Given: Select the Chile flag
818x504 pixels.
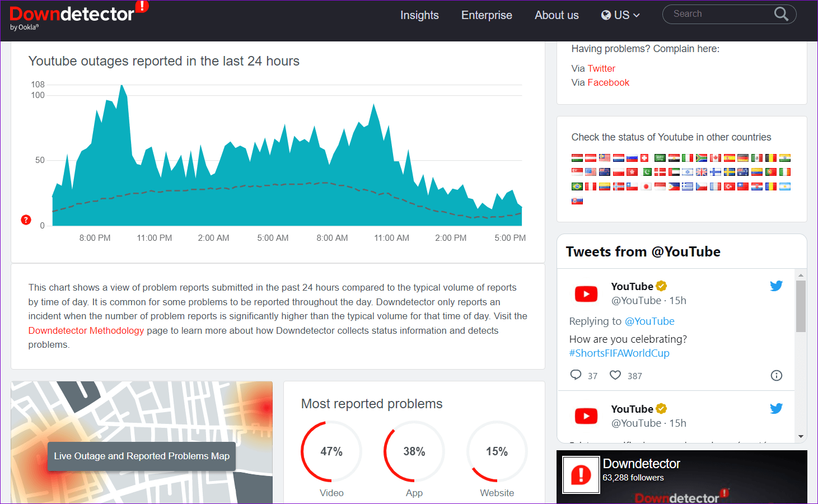Looking at the screenshot, I should click(632, 186).
